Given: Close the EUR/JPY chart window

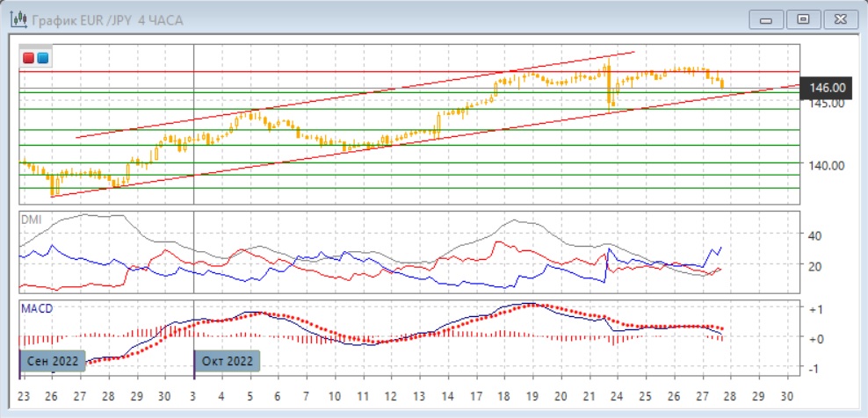Looking at the screenshot, I should [x=838, y=19].
